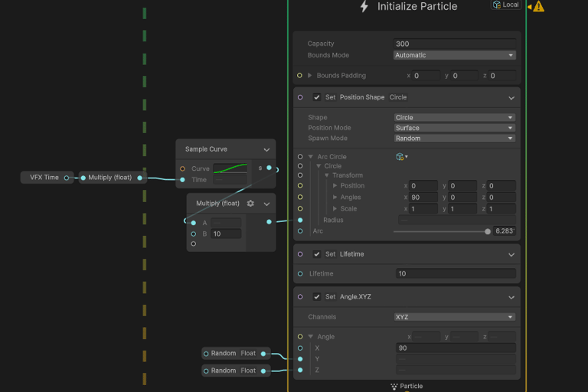Click the Sample Curve green curve preview
This screenshot has height=392, width=588.
click(230, 168)
